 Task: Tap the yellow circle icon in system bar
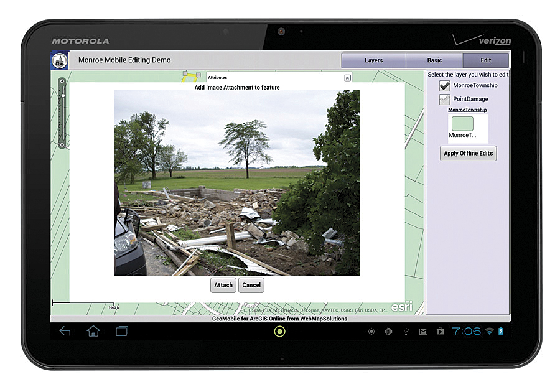click(x=279, y=332)
